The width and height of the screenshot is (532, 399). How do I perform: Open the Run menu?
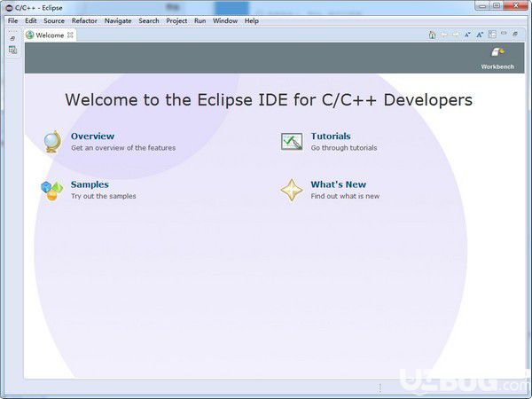[199, 20]
